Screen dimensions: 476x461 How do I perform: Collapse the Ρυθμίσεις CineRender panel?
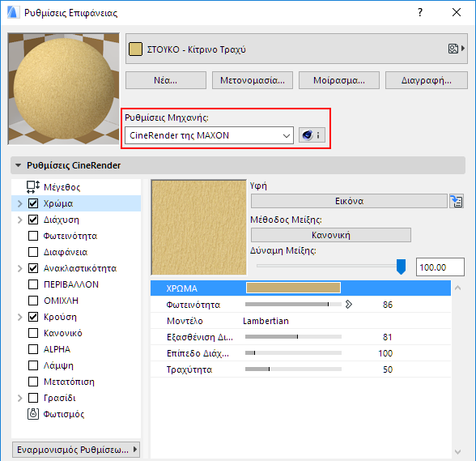(x=18, y=165)
